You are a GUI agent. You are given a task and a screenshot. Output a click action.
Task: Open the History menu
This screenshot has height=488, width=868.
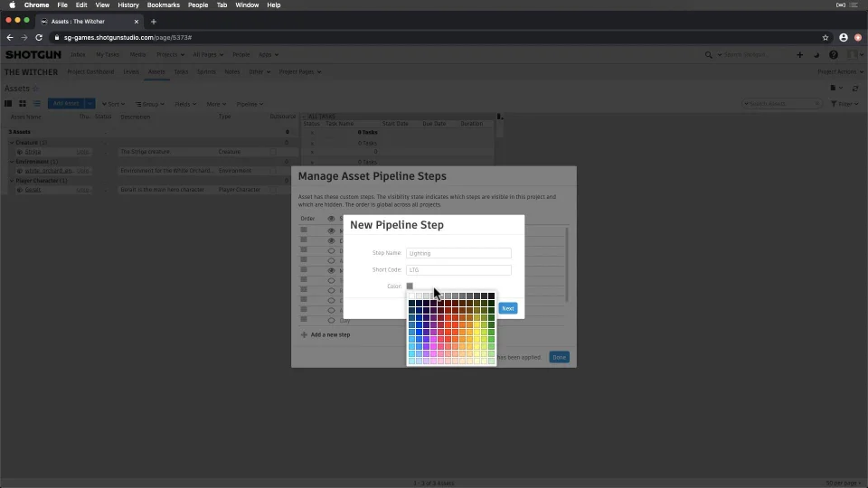tap(128, 5)
